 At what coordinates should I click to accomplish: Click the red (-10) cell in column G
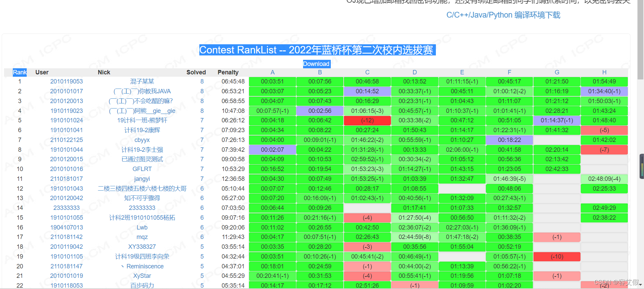click(x=557, y=257)
